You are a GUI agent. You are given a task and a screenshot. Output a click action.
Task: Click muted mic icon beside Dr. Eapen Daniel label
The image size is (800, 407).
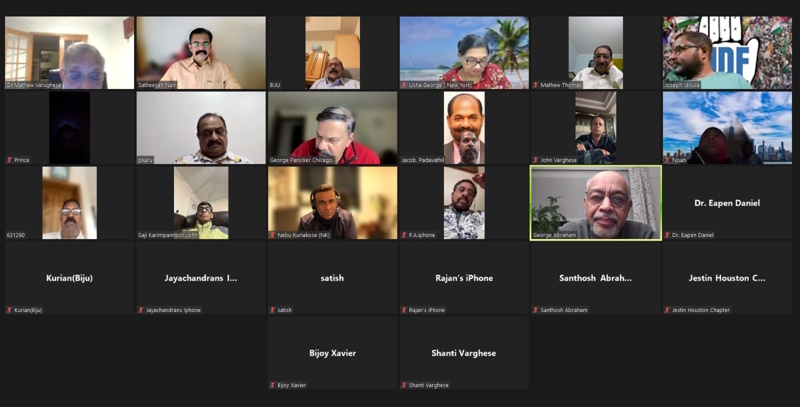(x=668, y=235)
